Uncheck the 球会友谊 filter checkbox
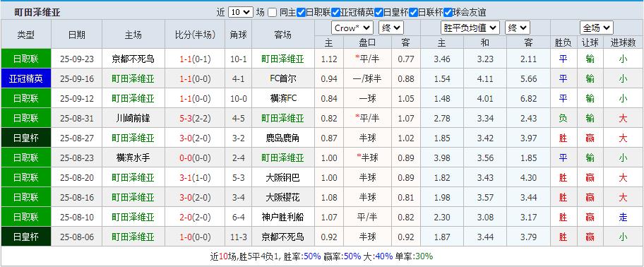This screenshot has width=644, height=267. (448, 12)
